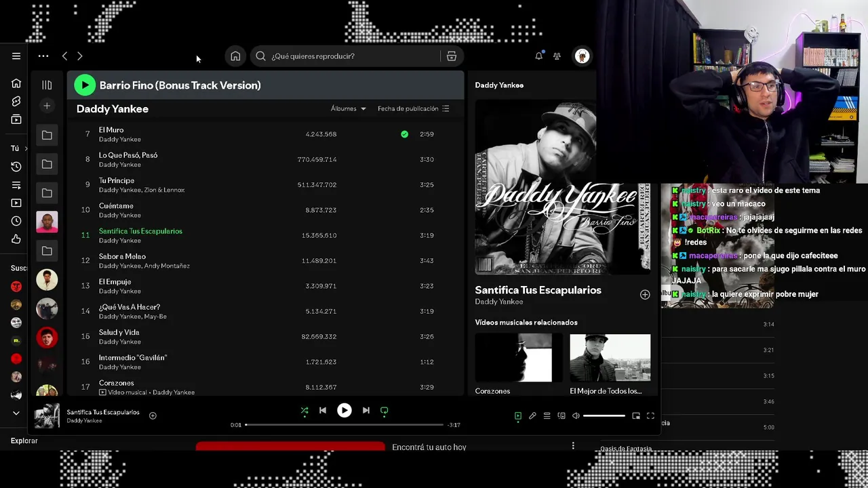The width and height of the screenshot is (868, 488).
Task: Add Santifica Tus Escapularios from Now Playing panel
Action: (645, 294)
